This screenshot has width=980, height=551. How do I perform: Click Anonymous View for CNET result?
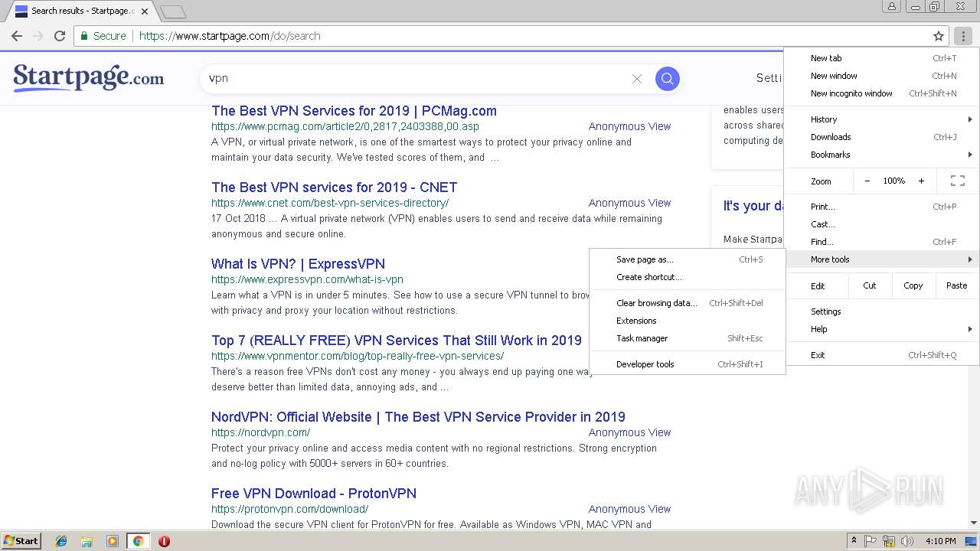[x=629, y=203]
